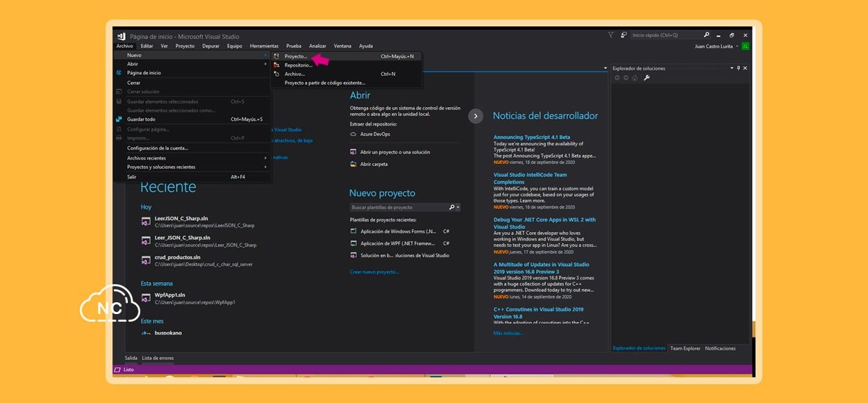
Task: Expand Proyectos y soluciones recientes submenu
Action: pyautogui.click(x=265, y=167)
